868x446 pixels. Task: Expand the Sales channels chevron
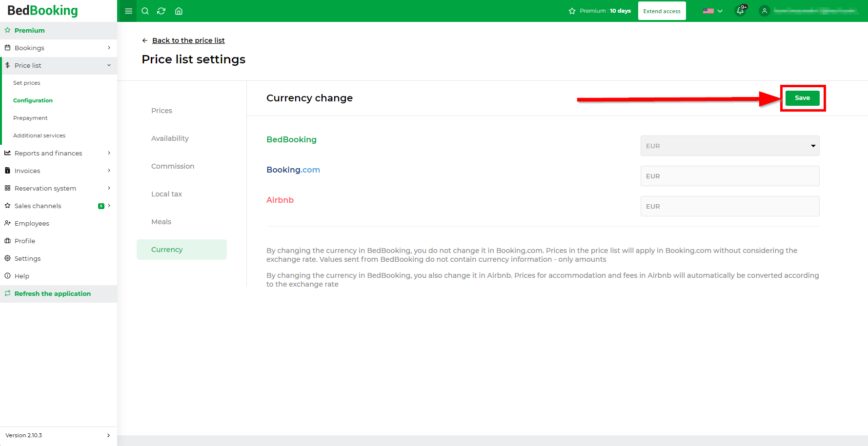(109, 206)
